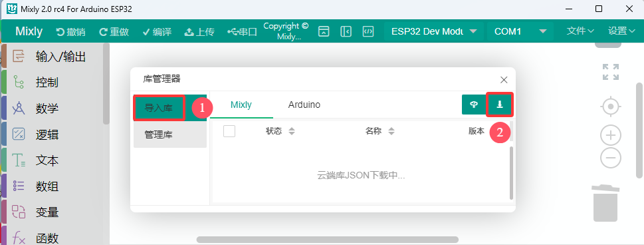Click the Mixly app icon in title bar
This screenshot has width=644, height=245.
[13, 9]
